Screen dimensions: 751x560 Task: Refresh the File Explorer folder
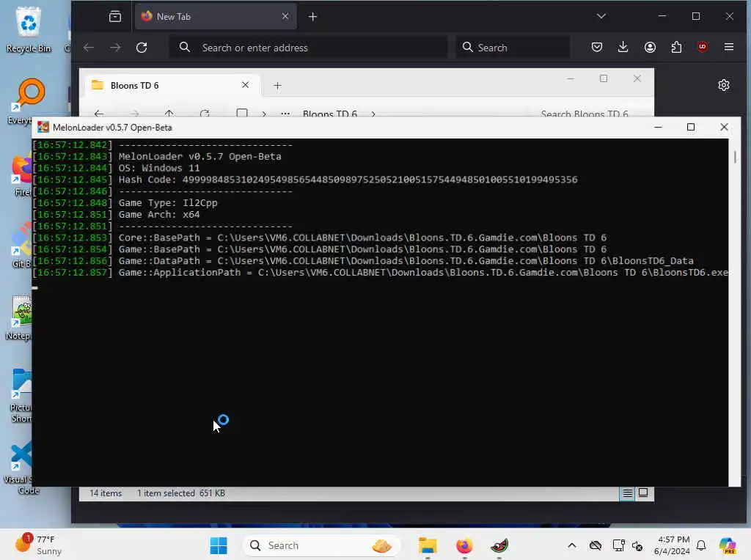point(205,114)
